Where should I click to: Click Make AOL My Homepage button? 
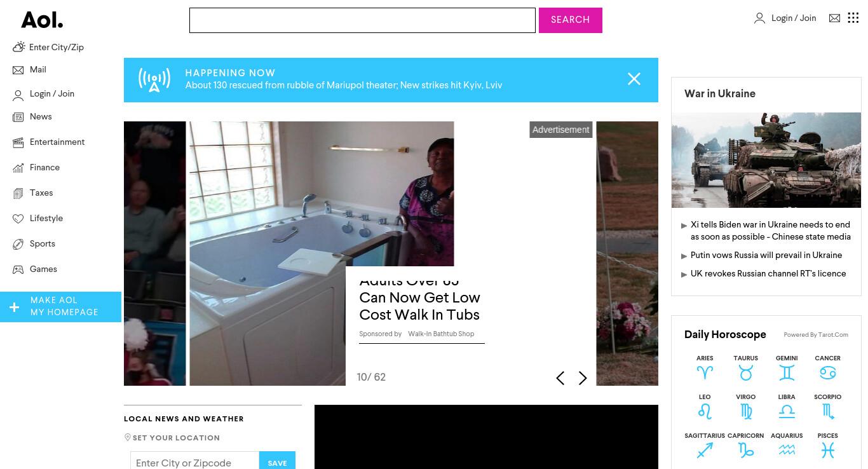(x=60, y=306)
